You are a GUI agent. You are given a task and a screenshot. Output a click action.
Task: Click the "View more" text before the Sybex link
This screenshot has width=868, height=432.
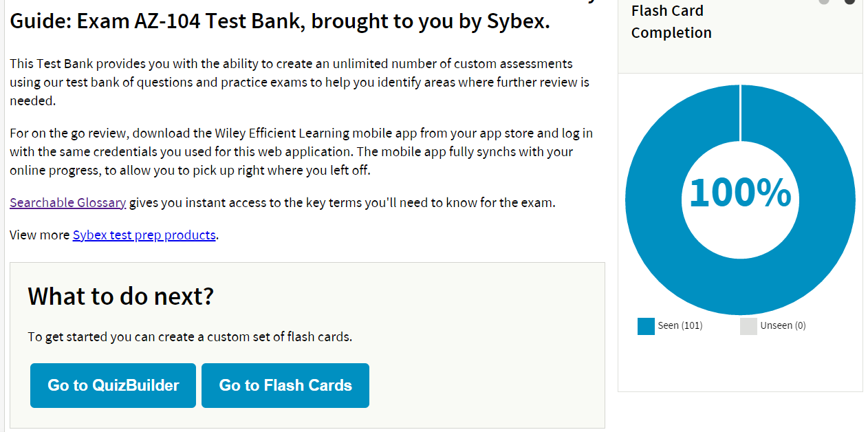click(x=41, y=235)
